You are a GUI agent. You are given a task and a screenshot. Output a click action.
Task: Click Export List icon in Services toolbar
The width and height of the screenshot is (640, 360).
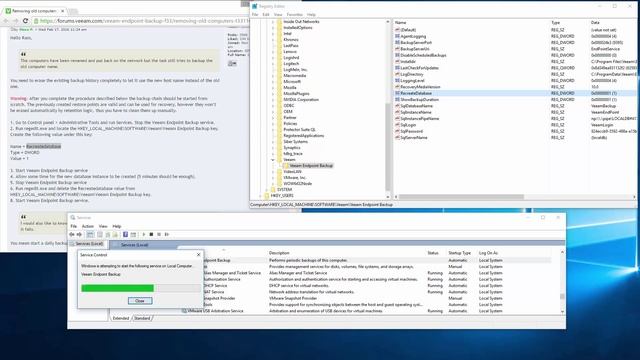tap(115, 235)
